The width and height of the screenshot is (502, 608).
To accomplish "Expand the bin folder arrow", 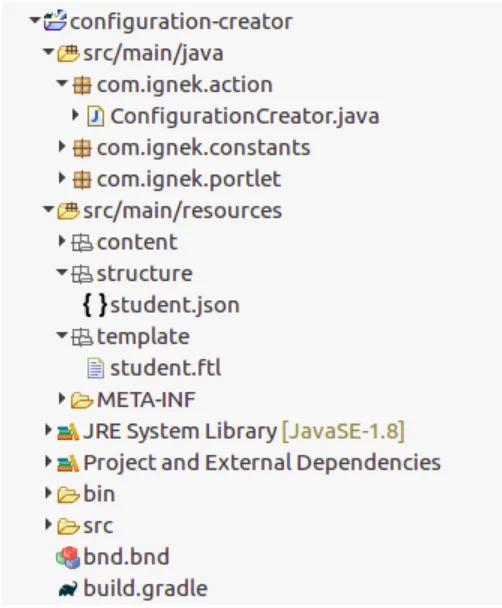I will tap(48, 493).
